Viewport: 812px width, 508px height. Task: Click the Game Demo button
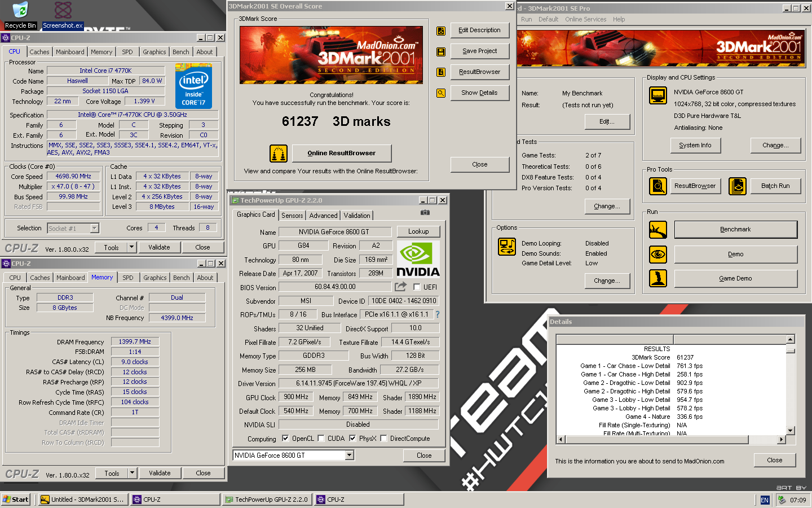click(735, 278)
